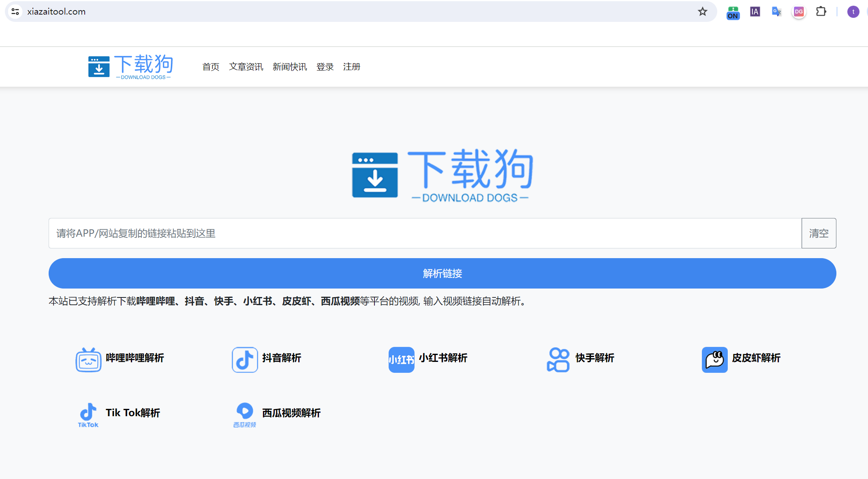
Task: Open 抖音解析 link
Action: pos(282,358)
